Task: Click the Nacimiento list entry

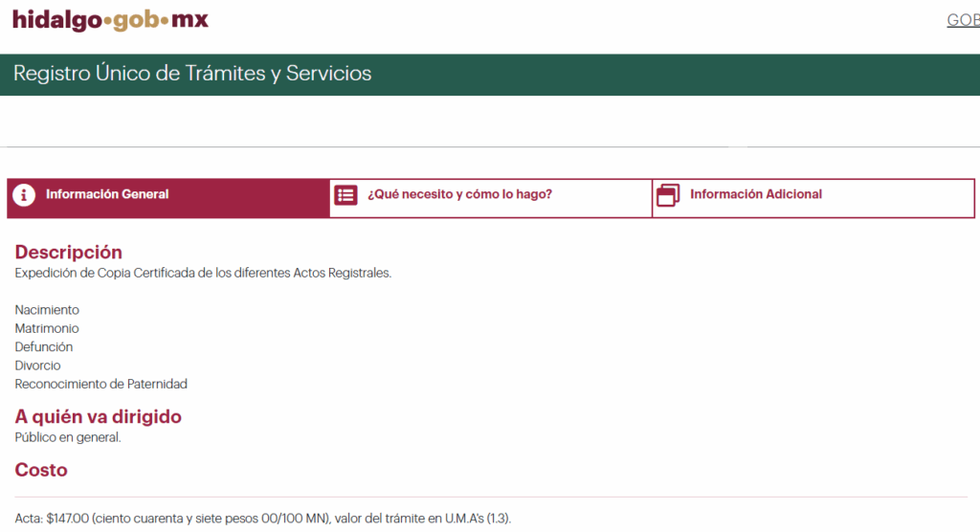Action: click(x=47, y=310)
